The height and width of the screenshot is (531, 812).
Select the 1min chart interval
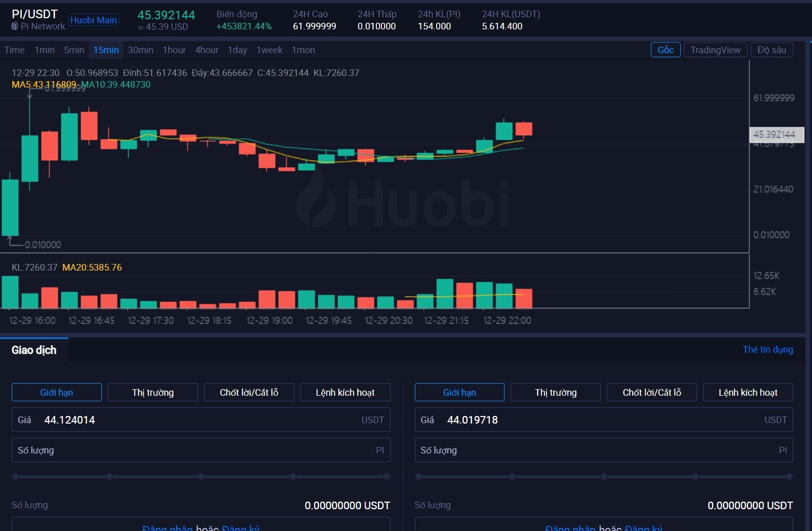tap(45, 50)
